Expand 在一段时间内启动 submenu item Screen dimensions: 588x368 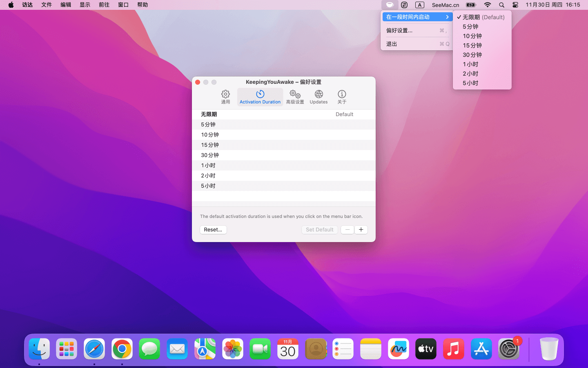417,17
